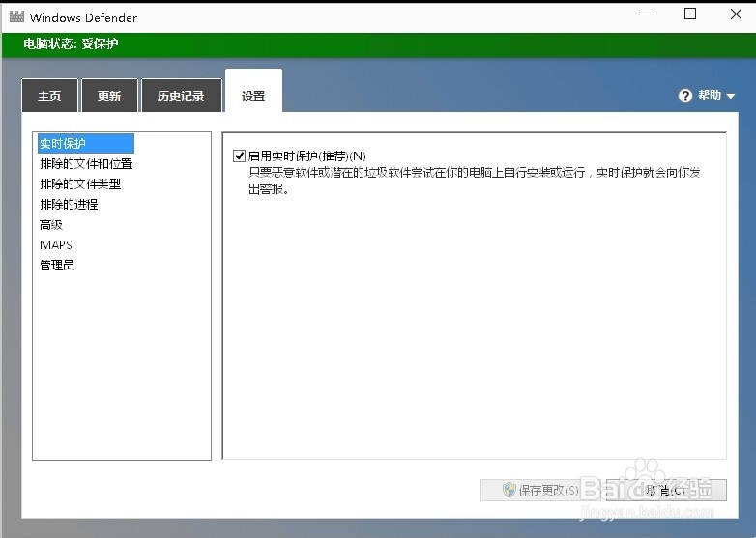Click the Windows Defender castle icon in title bar
This screenshot has height=538, width=756.
pyautogui.click(x=16, y=16)
